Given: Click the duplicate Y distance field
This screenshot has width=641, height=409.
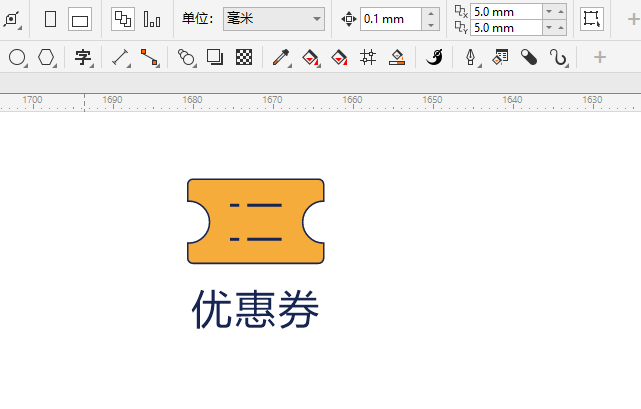Looking at the screenshot, I should 506,28.
